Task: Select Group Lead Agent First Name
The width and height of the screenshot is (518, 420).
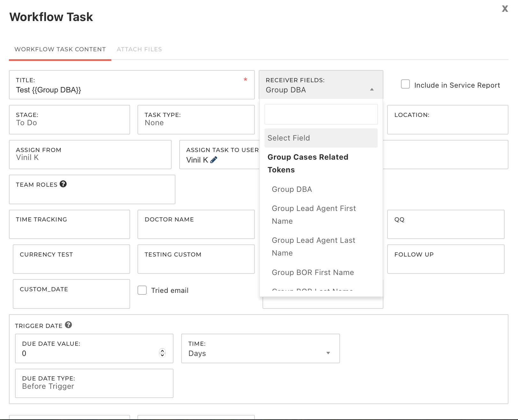Action: (321, 215)
